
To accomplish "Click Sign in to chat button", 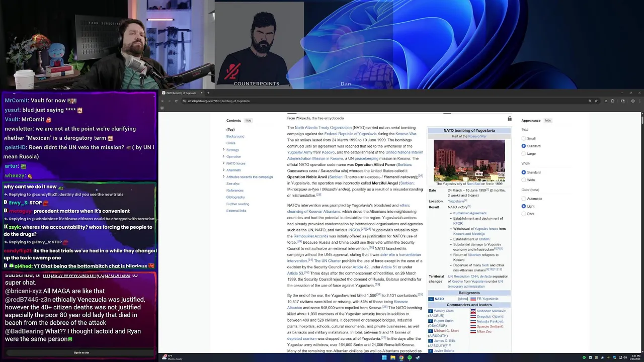I will (x=81, y=352).
